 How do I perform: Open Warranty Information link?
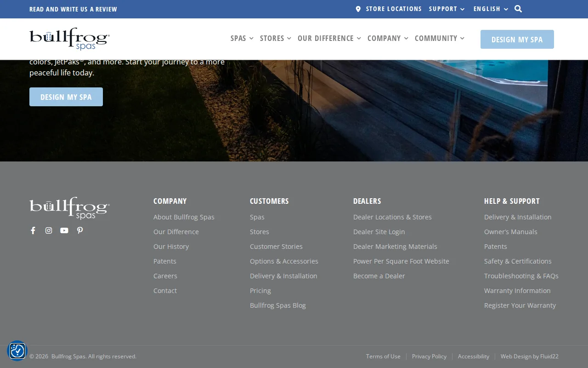pos(517,291)
